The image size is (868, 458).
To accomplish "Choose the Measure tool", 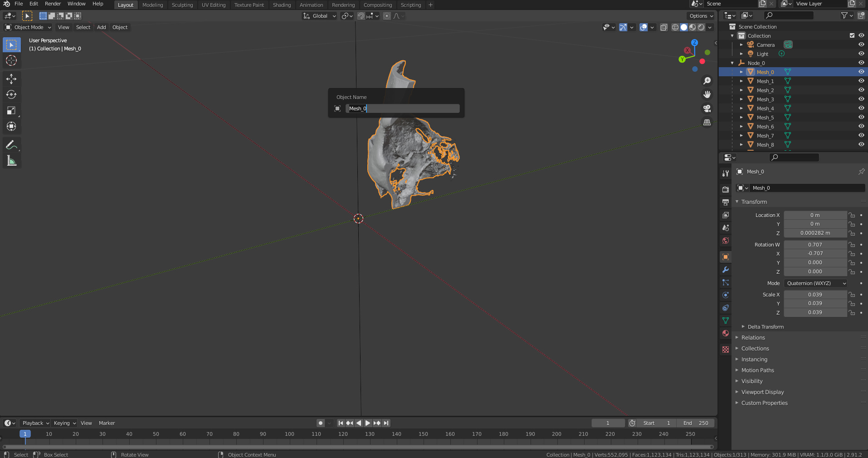I will click(11, 161).
